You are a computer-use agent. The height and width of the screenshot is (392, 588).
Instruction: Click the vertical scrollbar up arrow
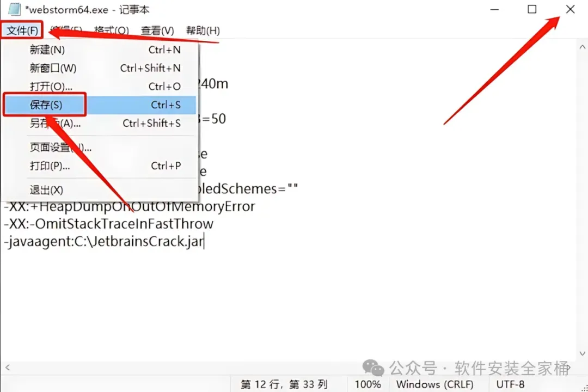[582, 47]
